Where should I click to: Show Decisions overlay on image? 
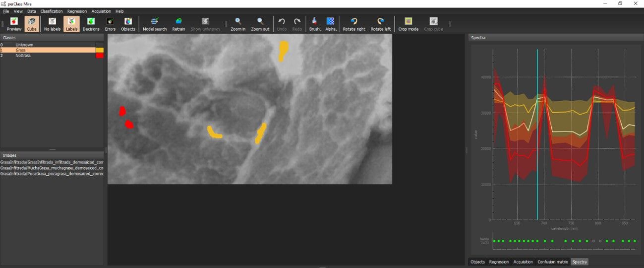91,24
